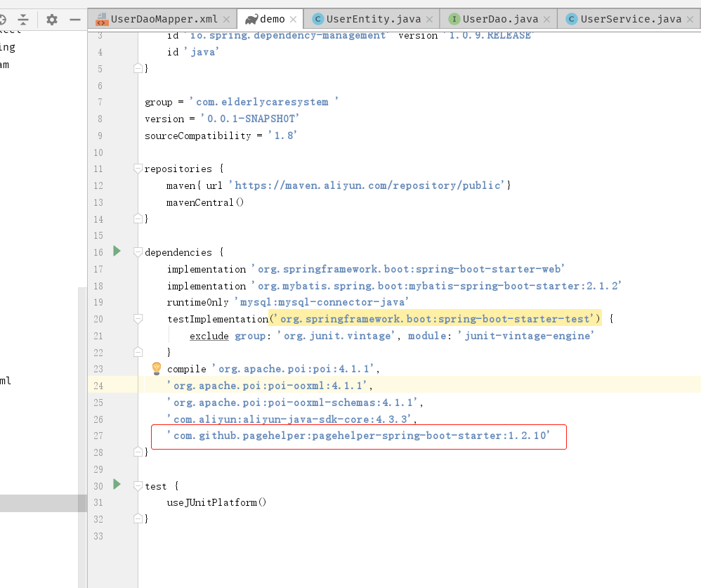Click the '0.0.1-SNAPSHOT' version string
The image size is (701, 588).
click(249, 119)
